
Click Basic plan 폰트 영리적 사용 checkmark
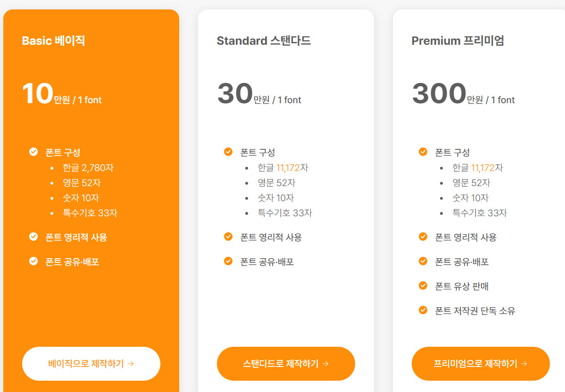tap(33, 237)
